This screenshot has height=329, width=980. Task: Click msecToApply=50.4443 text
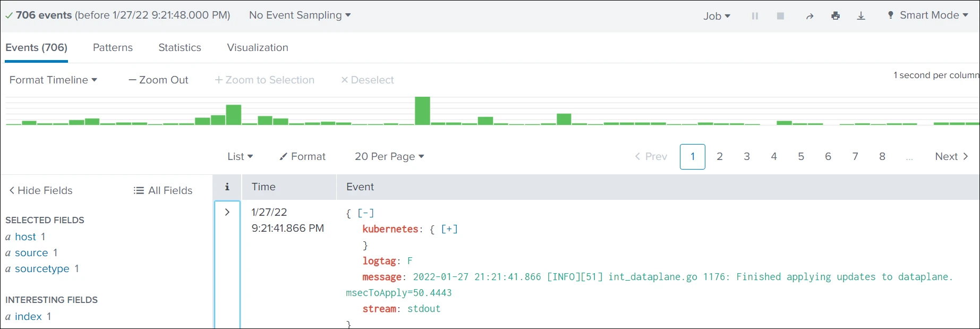point(399,293)
